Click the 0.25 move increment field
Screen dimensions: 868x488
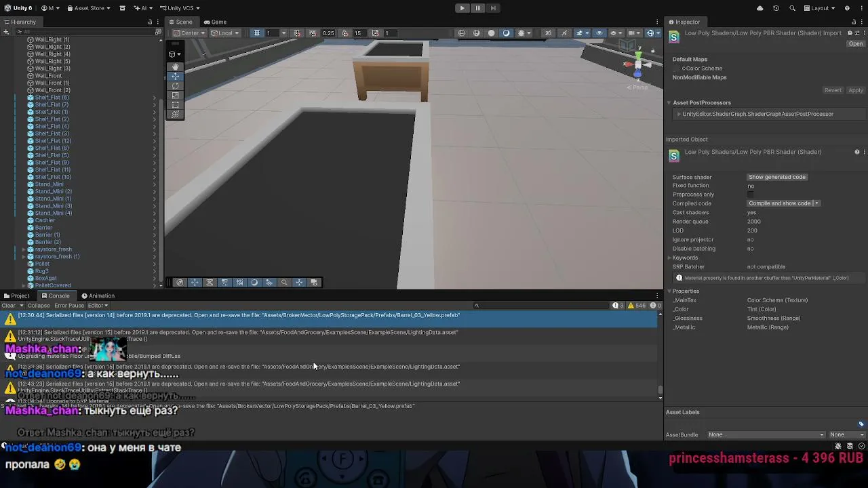[328, 33]
